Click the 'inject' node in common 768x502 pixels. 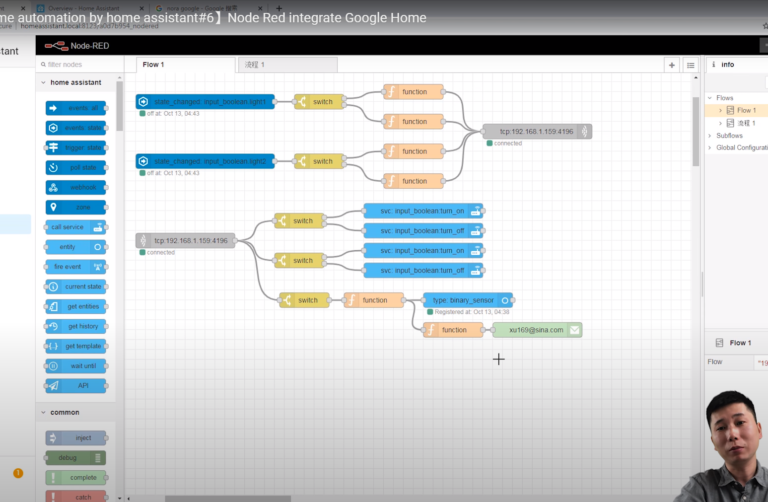(x=76, y=438)
